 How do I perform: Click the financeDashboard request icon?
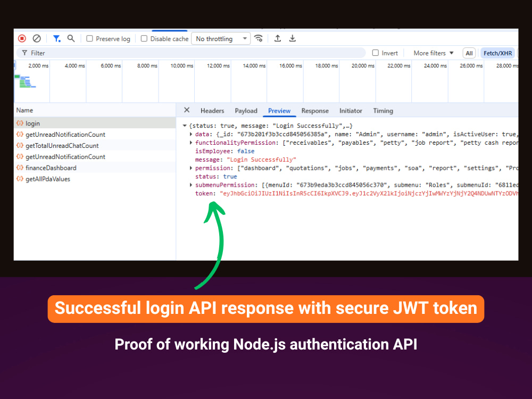coord(20,168)
